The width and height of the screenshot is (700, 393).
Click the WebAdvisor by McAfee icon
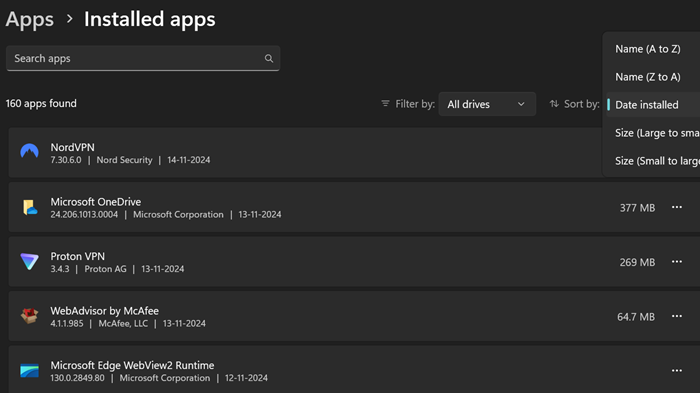click(x=29, y=316)
